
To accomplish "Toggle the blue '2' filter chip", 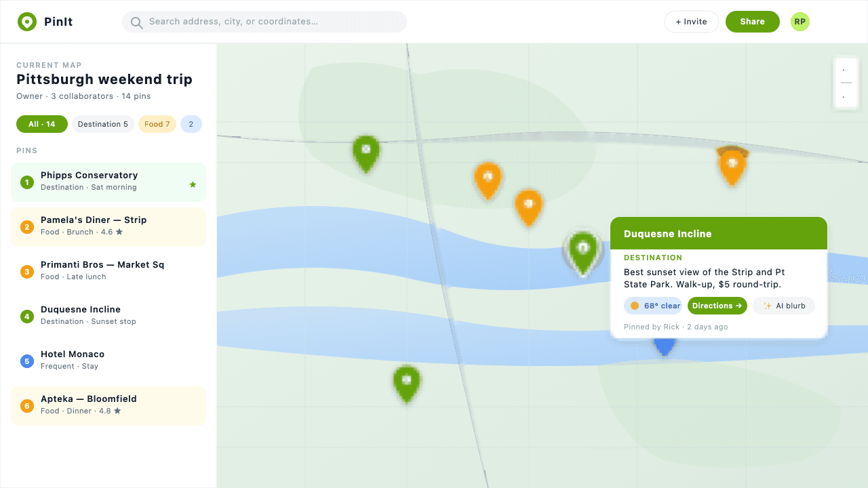I will pyautogui.click(x=191, y=124).
